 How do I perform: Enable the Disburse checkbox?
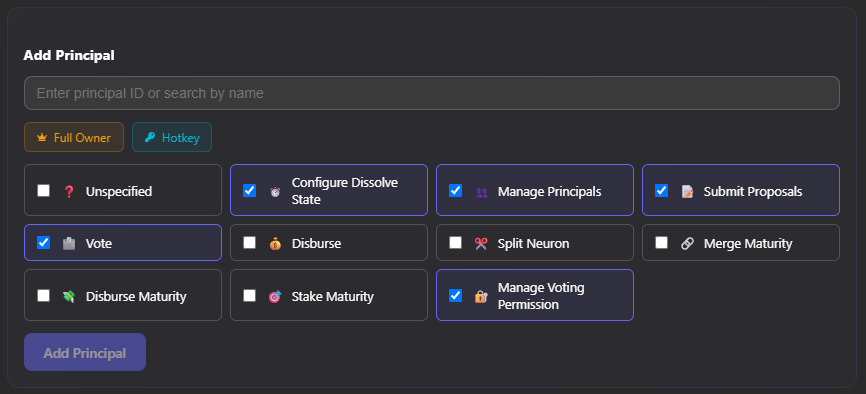(x=249, y=243)
